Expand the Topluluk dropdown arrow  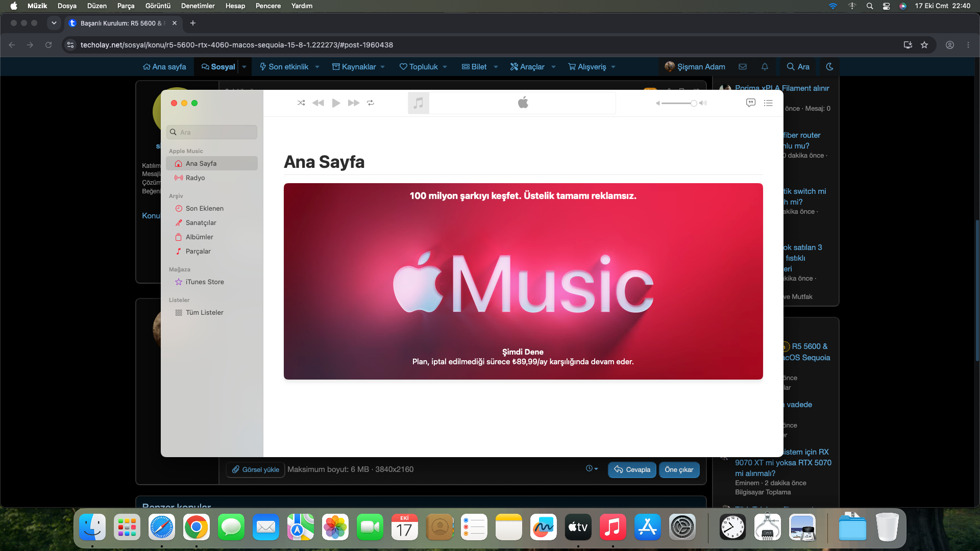pyautogui.click(x=445, y=67)
